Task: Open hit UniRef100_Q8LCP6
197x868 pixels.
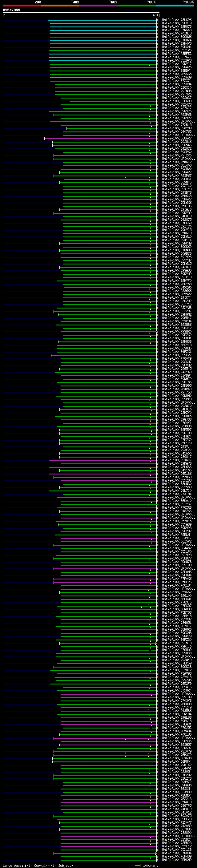Action: click(177, 20)
